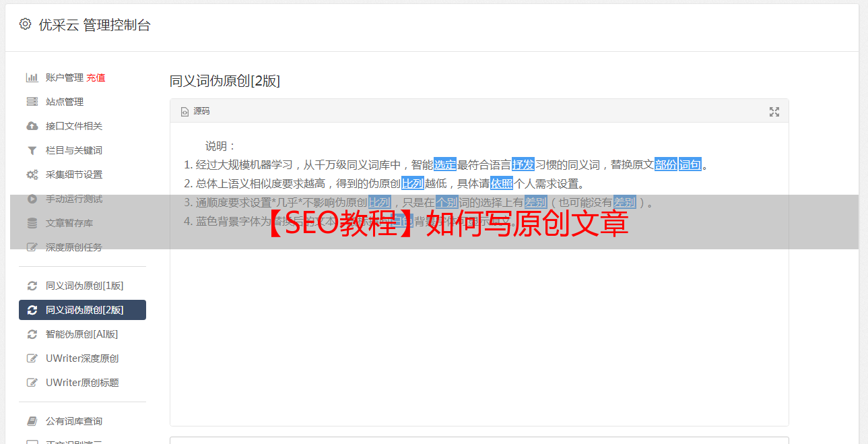The height and width of the screenshot is (444, 868).
Task: Click the server icon for 站点管理
Action: (x=32, y=102)
